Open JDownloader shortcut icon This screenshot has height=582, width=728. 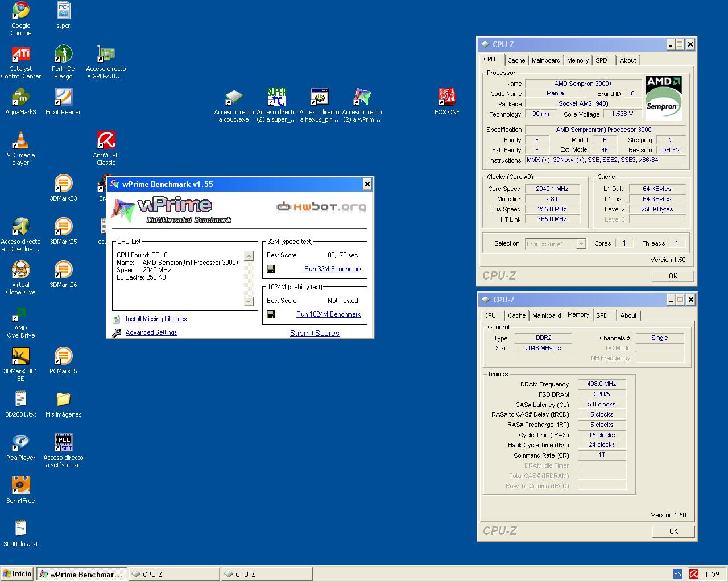point(20,226)
